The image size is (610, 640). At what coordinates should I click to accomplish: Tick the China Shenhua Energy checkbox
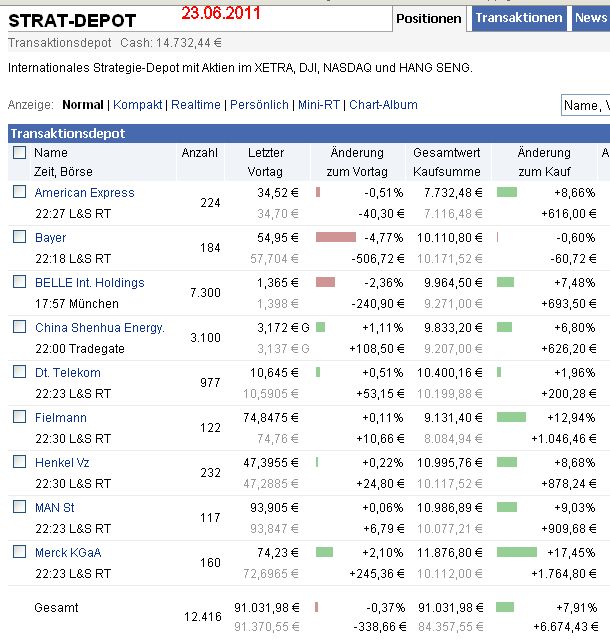click(x=20, y=327)
